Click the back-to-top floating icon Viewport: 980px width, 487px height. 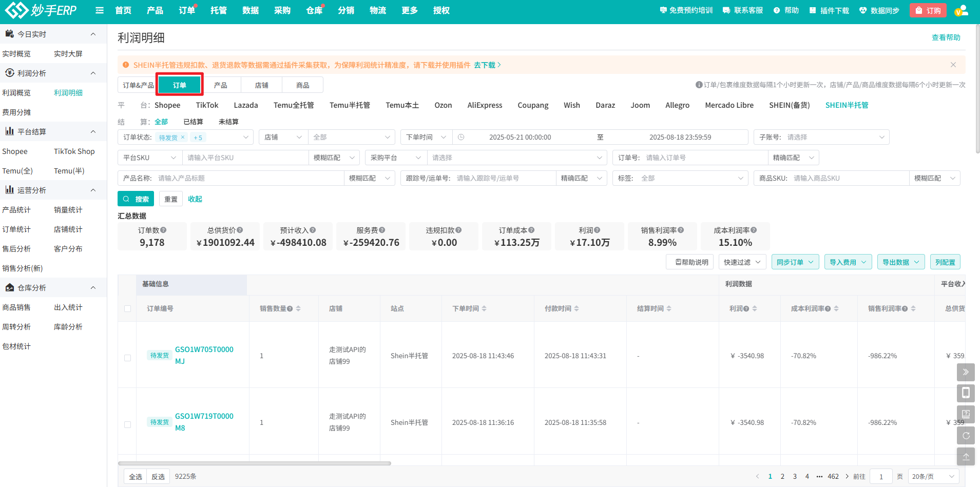966,456
